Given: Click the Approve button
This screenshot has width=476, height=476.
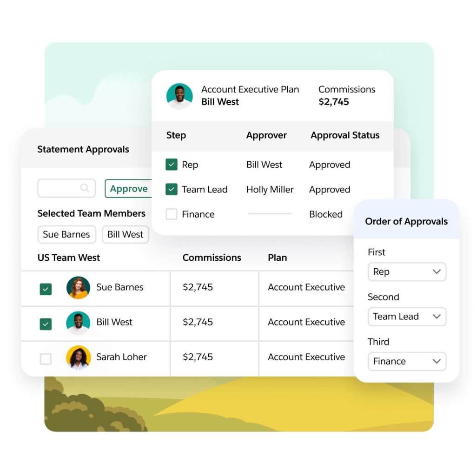Looking at the screenshot, I should click(x=128, y=189).
